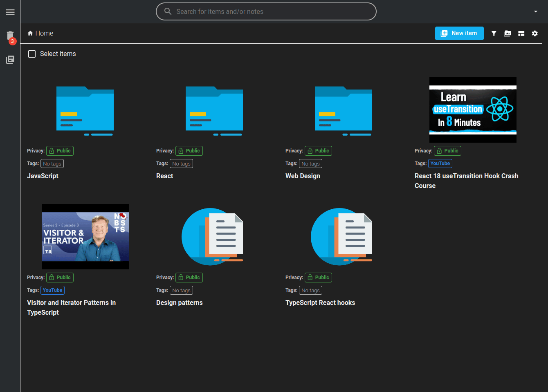
Task: Click the New item button
Action: point(459,34)
